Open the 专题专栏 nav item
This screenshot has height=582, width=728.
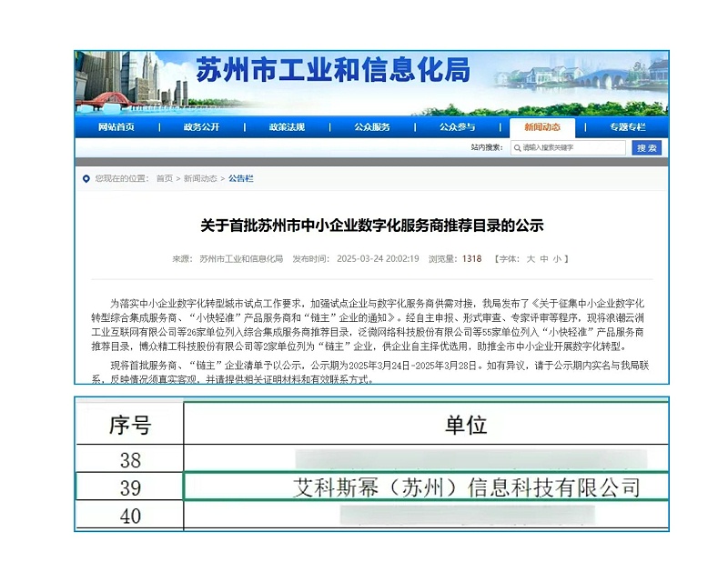pos(628,127)
